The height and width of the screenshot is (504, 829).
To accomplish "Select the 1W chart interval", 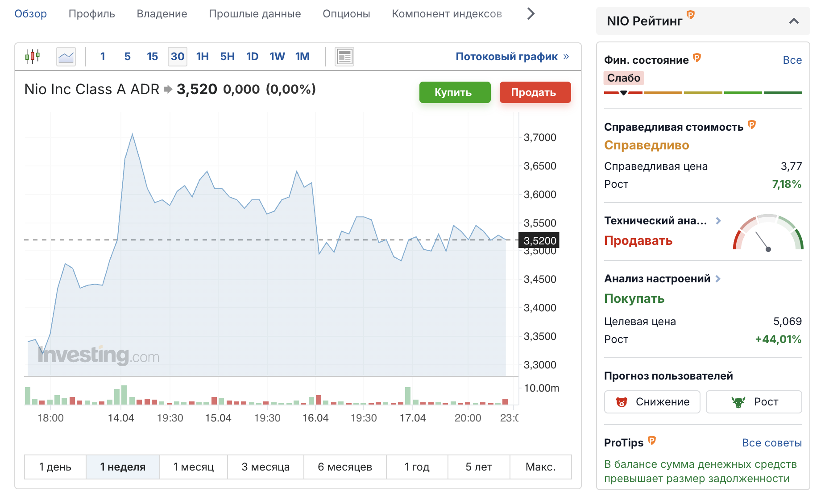I will [x=277, y=57].
